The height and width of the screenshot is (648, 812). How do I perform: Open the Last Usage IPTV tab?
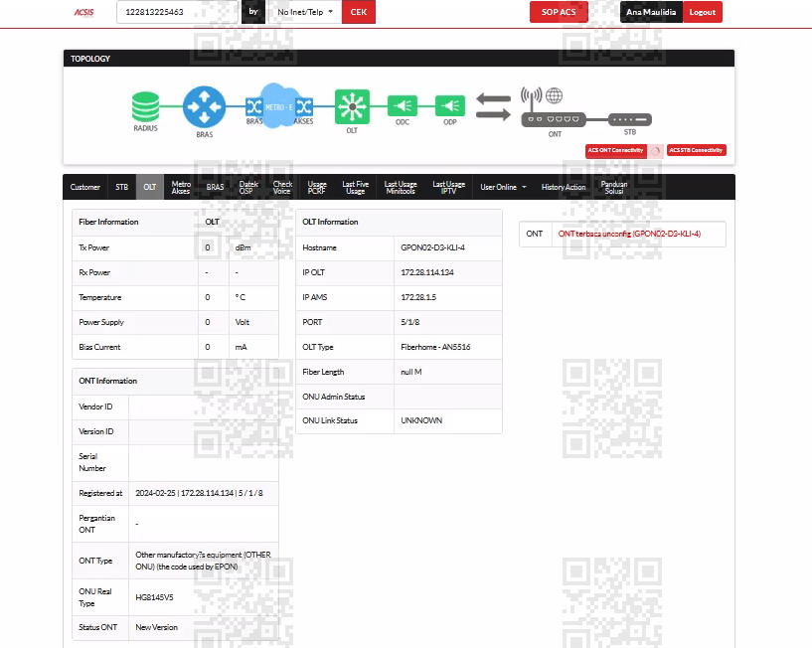coord(448,187)
